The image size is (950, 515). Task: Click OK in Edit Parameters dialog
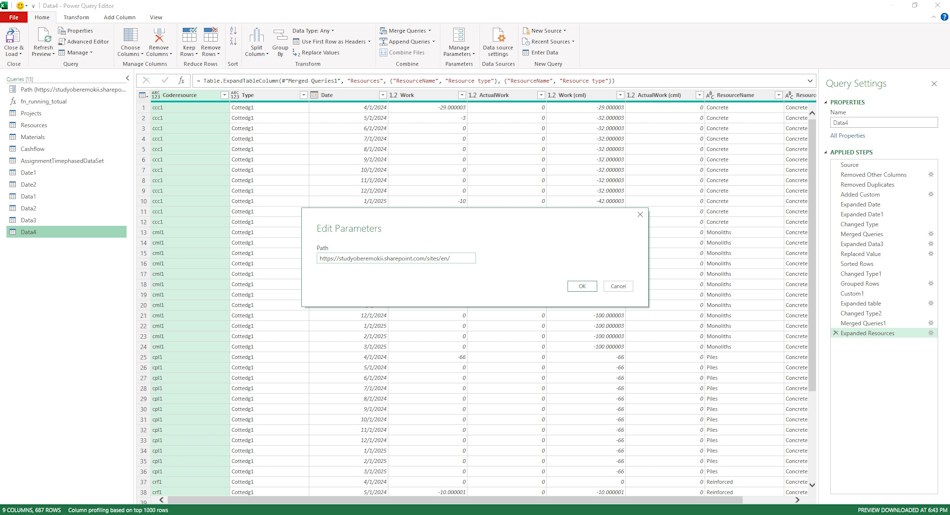point(582,286)
